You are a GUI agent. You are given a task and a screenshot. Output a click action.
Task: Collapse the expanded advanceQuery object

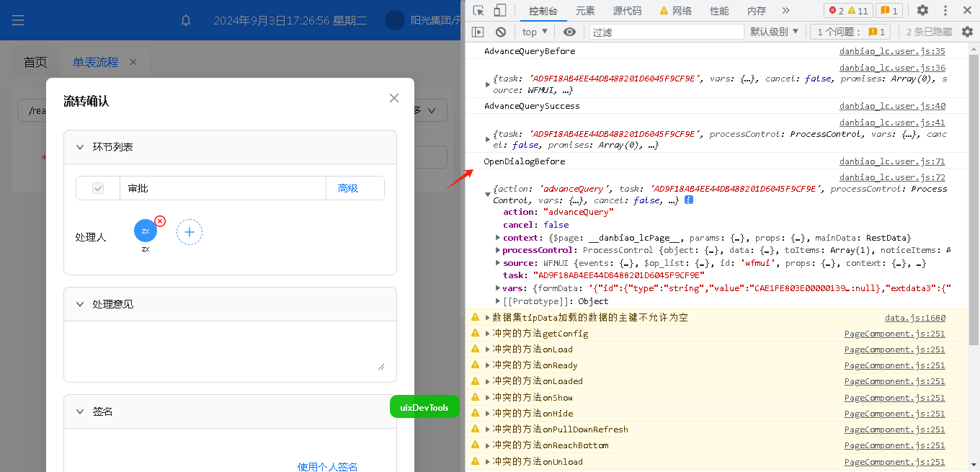coord(488,195)
